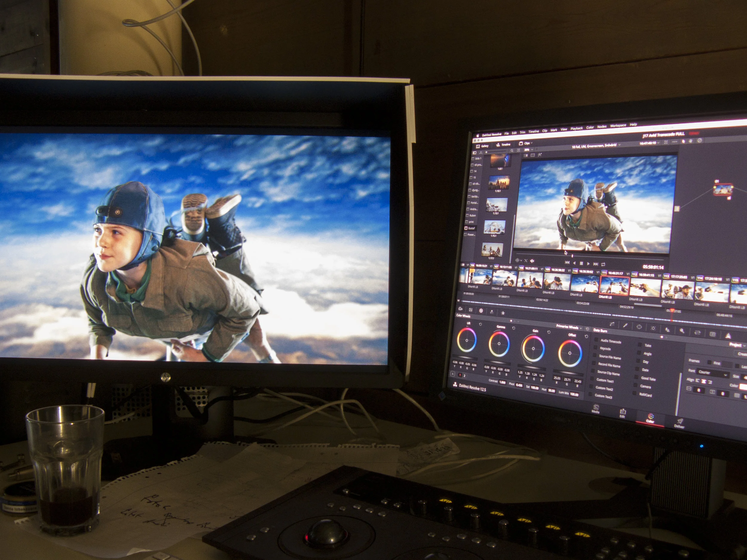Viewport: 747px width, 560px height.
Task: Open the RGB Mixer palette icon
Action: [492, 312]
